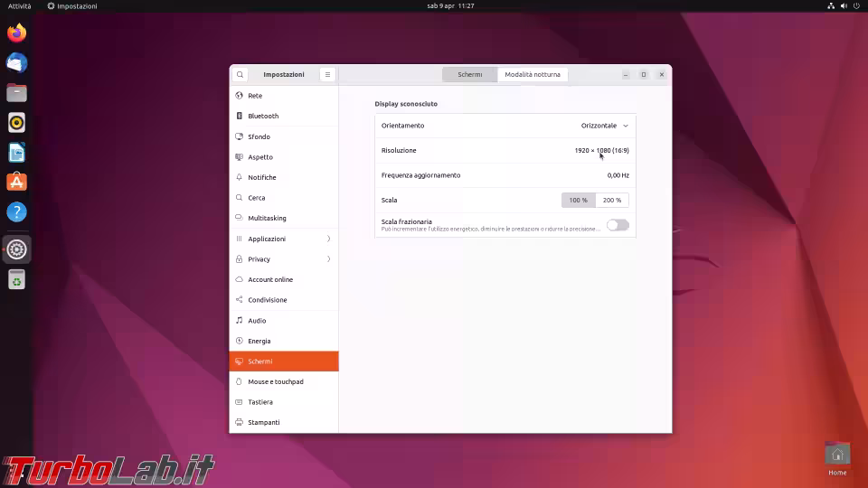Screen dimensions: 868x488
Task: Select Schermi in the sidebar
Action: [284, 361]
